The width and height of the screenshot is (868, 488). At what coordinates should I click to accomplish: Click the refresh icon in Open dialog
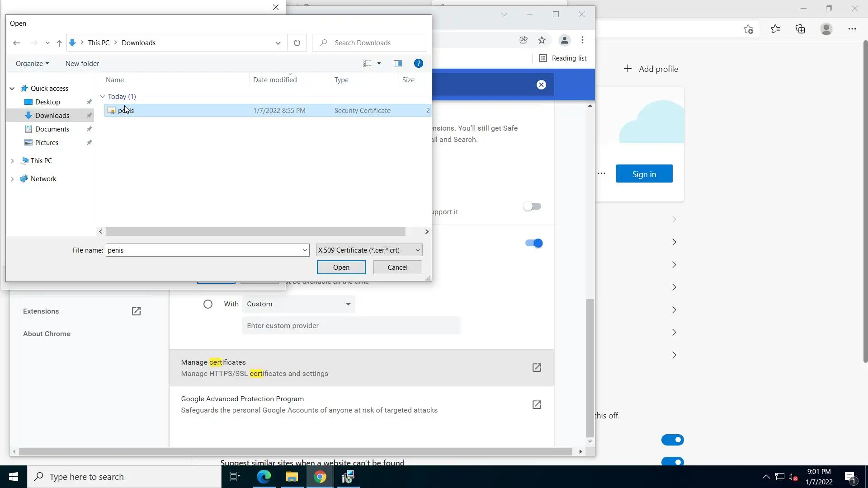[x=297, y=43]
